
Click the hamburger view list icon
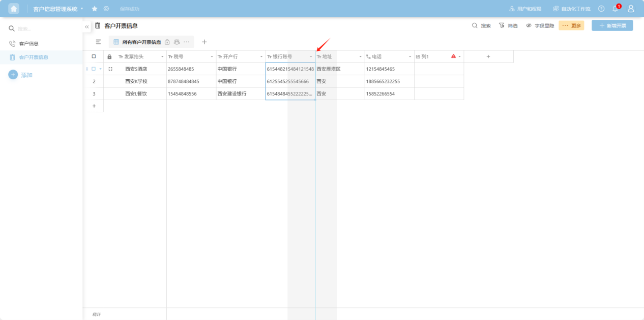tap(98, 42)
